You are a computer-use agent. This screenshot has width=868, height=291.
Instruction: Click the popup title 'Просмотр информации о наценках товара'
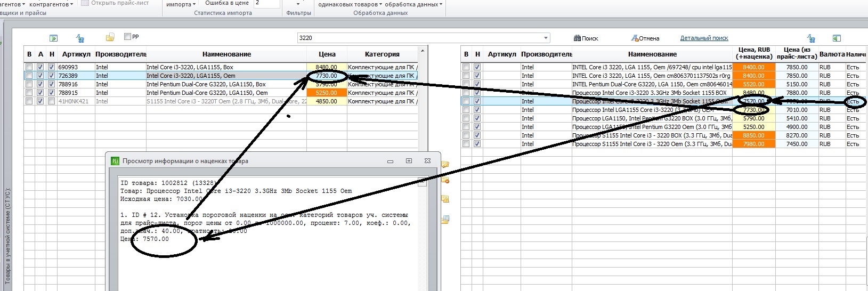185,161
